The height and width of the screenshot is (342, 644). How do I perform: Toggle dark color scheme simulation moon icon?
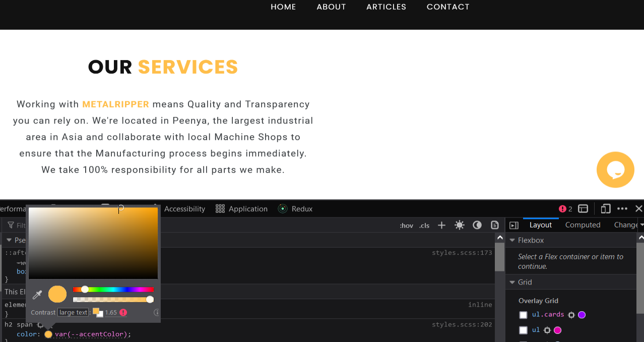coord(477,225)
